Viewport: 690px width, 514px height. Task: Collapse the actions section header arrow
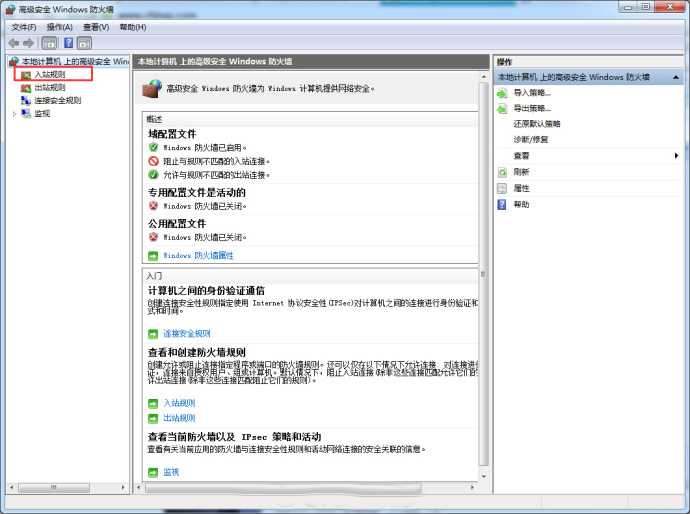[676, 77]
